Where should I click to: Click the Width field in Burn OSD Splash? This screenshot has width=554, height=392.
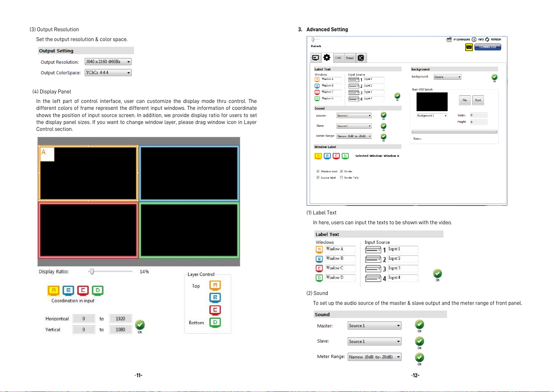tap(479, 115)
